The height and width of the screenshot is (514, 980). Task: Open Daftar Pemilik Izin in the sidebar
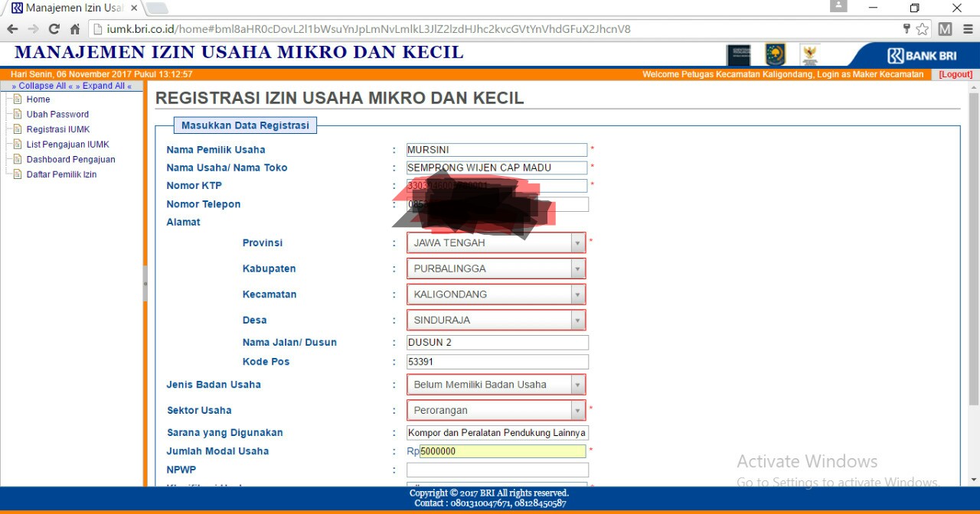[x=61, y=174]
